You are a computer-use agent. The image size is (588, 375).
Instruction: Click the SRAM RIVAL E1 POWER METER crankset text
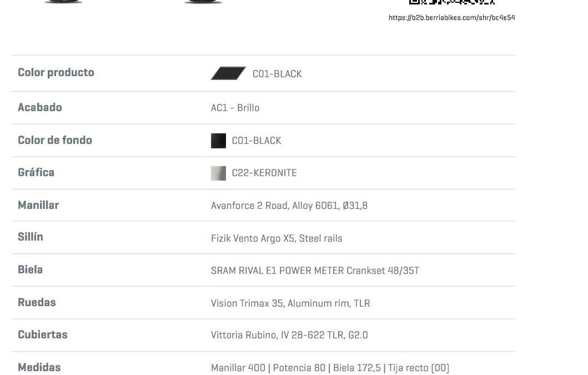(315, 271)
